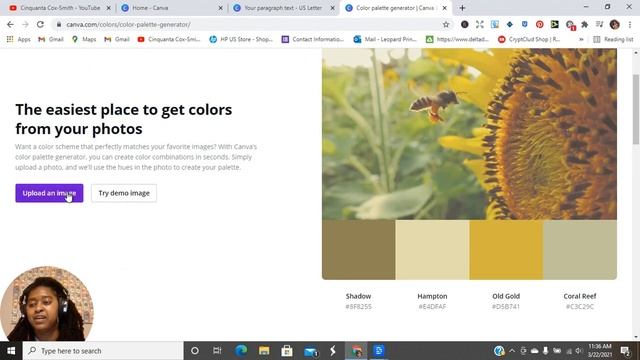Image resolution: width=640 pixels, height=360 pixels.
Task: Click Try demo image button
Action: 124,193
